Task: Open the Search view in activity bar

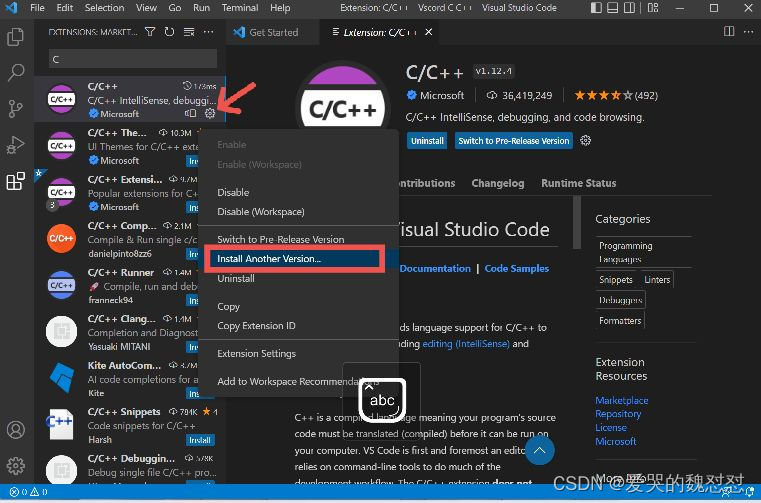Action: pyautogui.click(x=16, y=72)
